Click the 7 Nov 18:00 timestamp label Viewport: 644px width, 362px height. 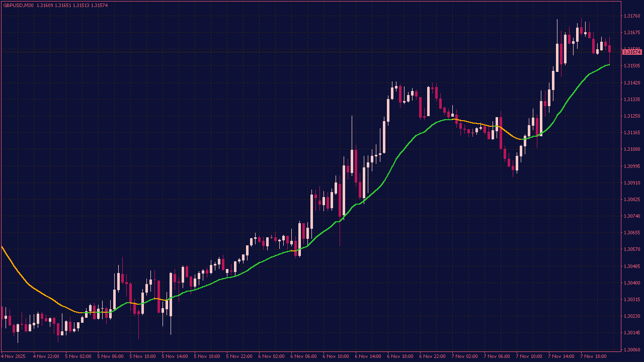click(593, 356)
